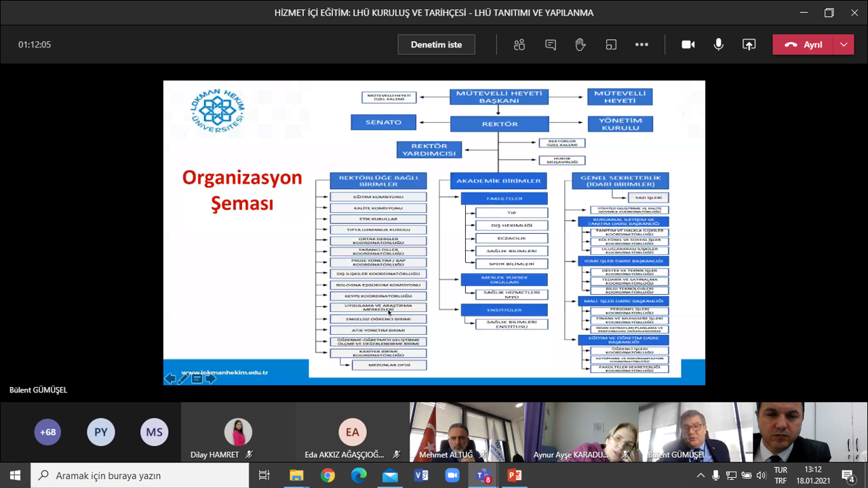The width and height of the screenshot is (868, 488).
Task: Show hidden system tray icons
Action: coord(701,475)
